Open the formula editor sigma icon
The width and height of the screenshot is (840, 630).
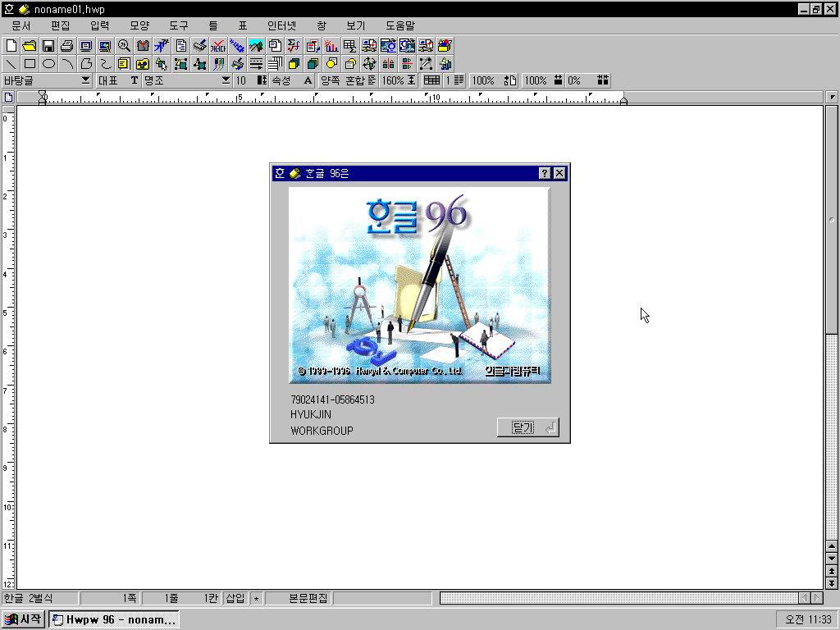pyautogui.click(x=294, y=46)
